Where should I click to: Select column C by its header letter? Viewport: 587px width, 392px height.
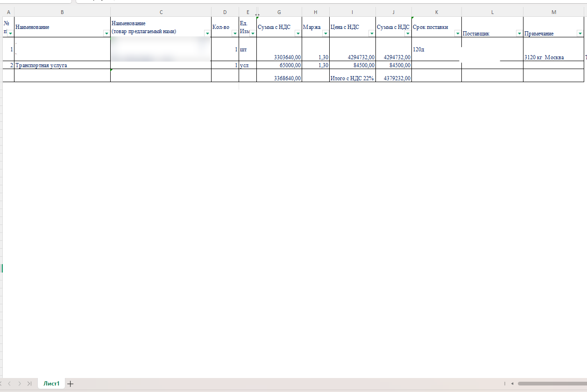point(161,12)
